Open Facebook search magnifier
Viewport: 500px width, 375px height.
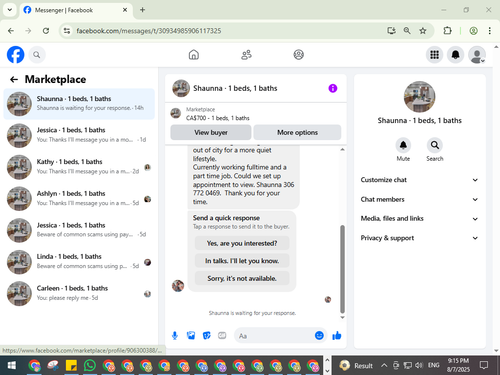37,55
